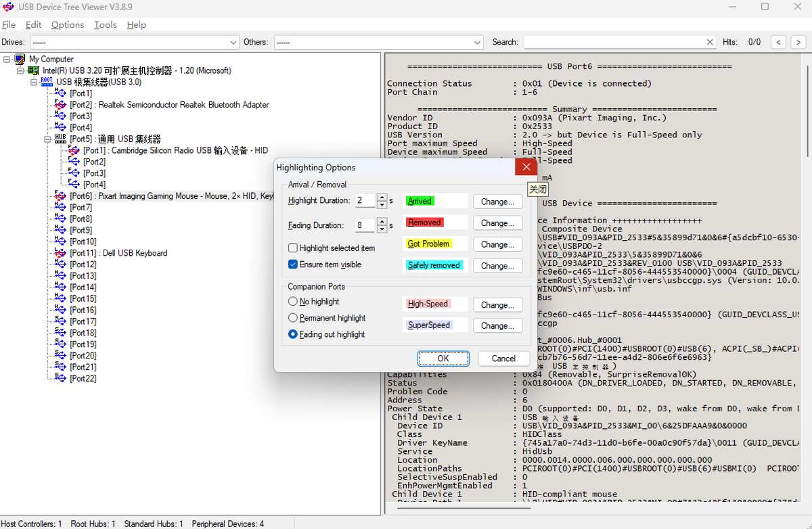
Task: Select Permanent highlight radio option
Action: tap(293, 318)
